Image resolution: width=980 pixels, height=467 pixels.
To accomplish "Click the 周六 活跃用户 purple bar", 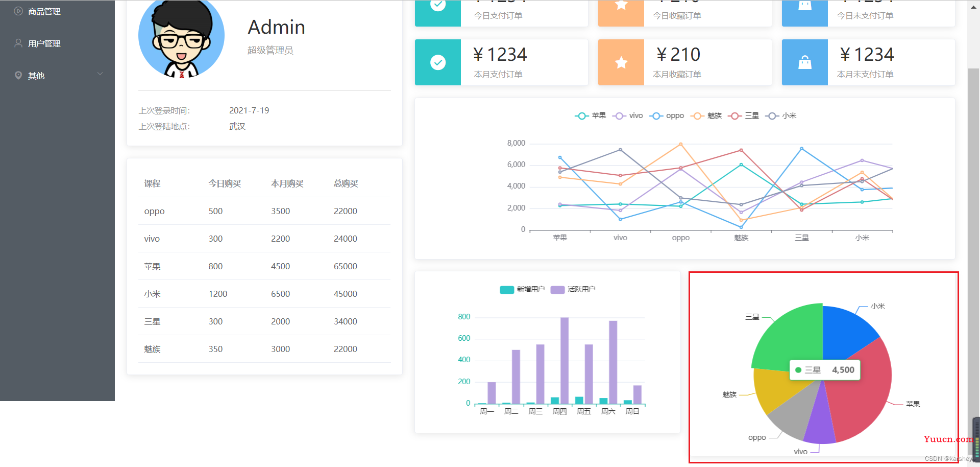I will click(x=613, y=362).
